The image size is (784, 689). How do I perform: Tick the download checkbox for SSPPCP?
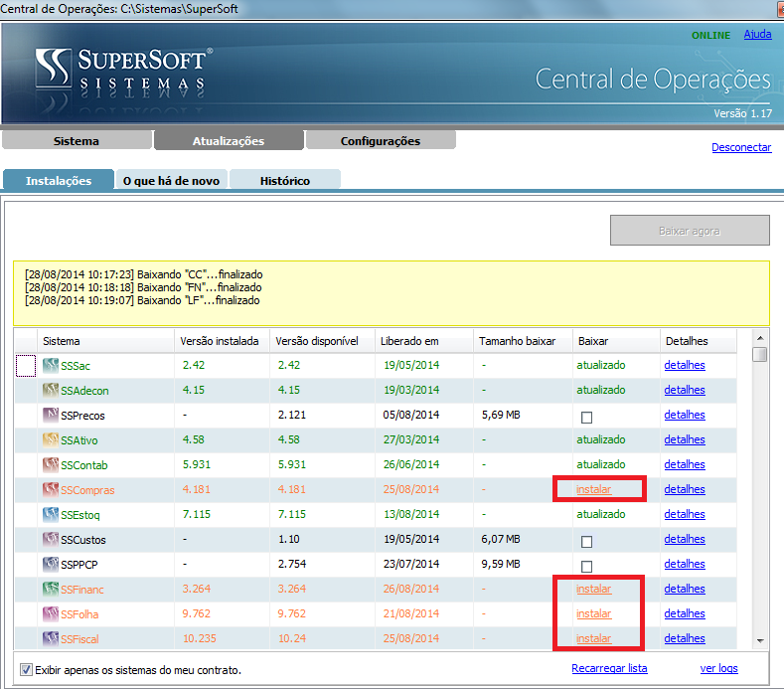[586, 567]
